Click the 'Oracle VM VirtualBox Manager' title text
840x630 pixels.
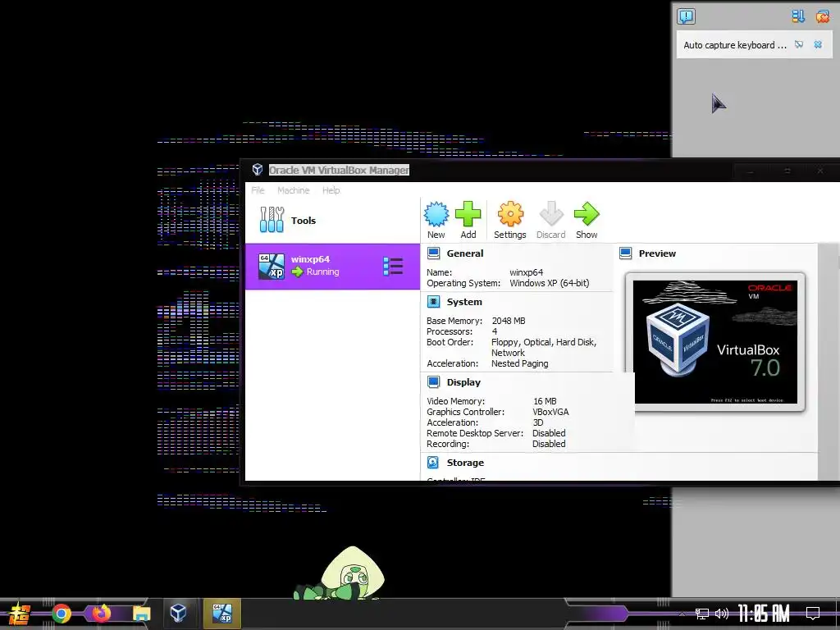point(339,170)
